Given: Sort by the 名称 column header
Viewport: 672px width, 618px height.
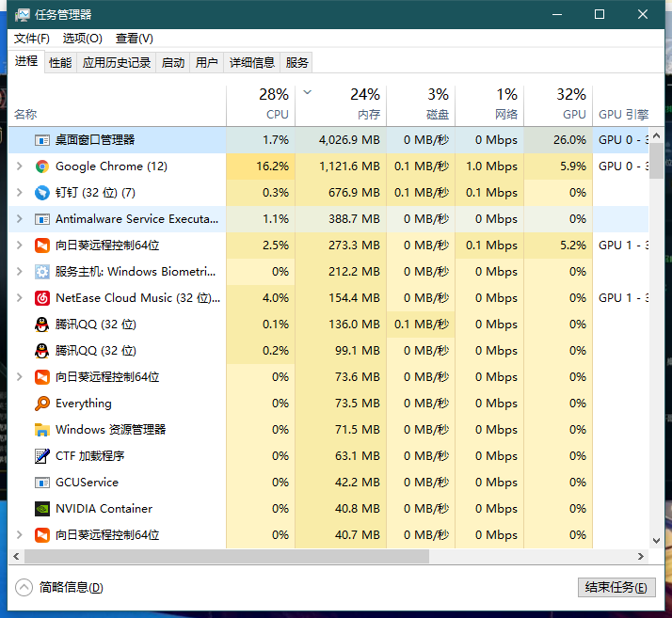Looking at the screenshot, I should pyautogui.click(x=117, y=104).
